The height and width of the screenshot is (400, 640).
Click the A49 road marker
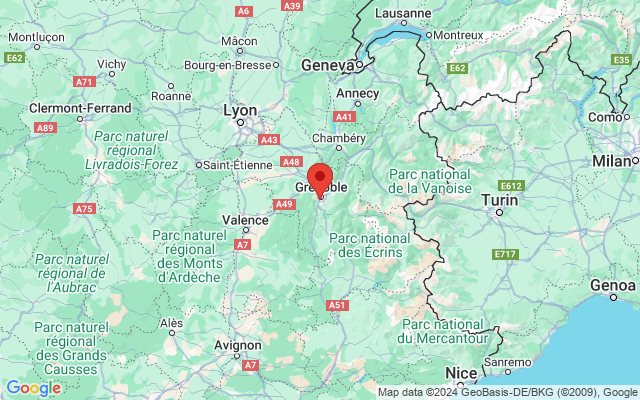pos(284,204)
